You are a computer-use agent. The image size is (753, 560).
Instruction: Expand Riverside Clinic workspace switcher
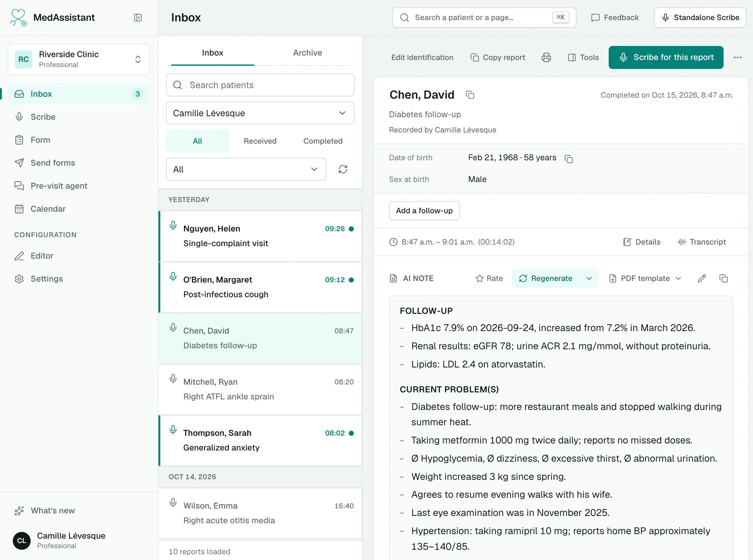(79, 59)
